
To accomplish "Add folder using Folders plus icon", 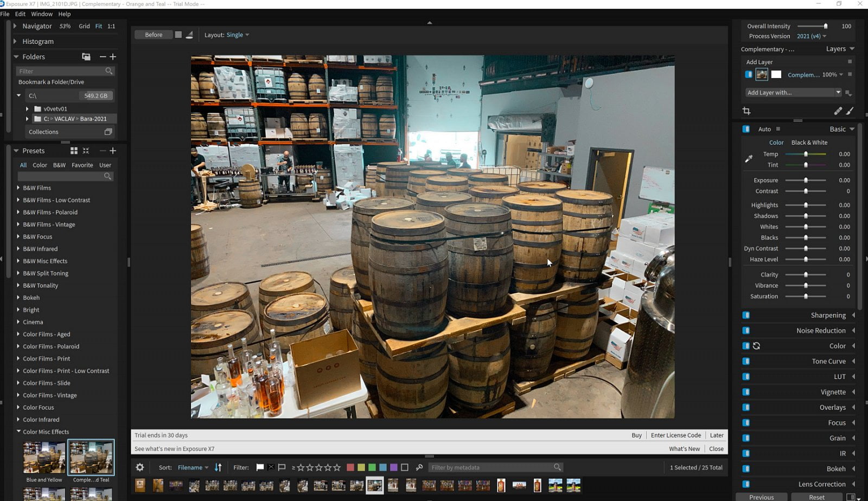I will click(x=113, y=56).
